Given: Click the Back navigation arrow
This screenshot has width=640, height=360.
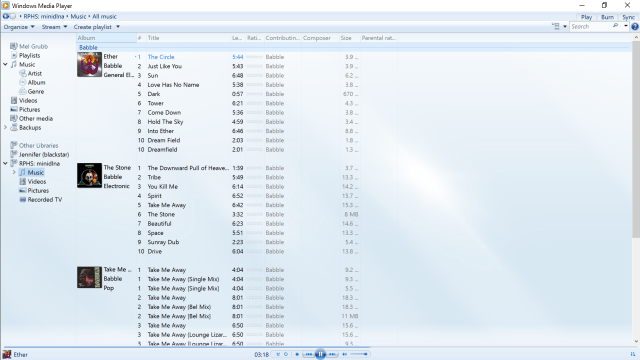Looking at the screenshot, I should (x=6, y=16).
